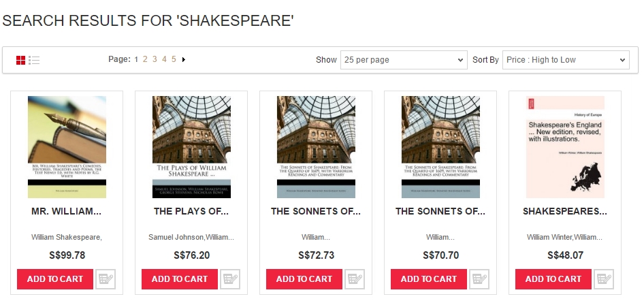The height and width of the screenshot is (301, 644).
Task: Open Sort By Price High to Low dropdown
Action: click(566, 60)
